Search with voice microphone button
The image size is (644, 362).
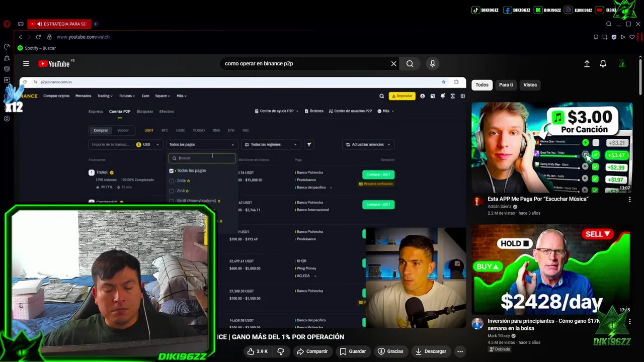[x=432, y=63]
